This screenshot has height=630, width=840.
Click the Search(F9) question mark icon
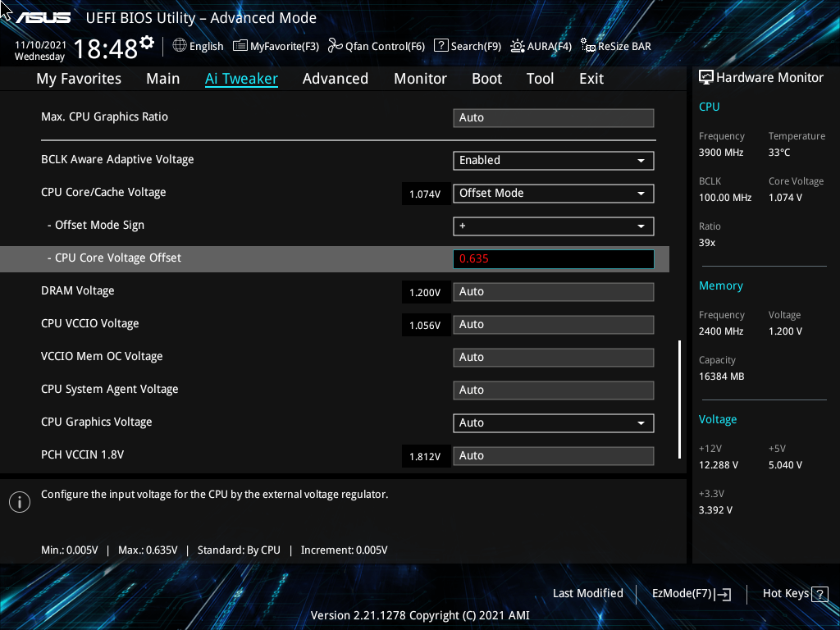pyautogui.click(x=441, y=45)
